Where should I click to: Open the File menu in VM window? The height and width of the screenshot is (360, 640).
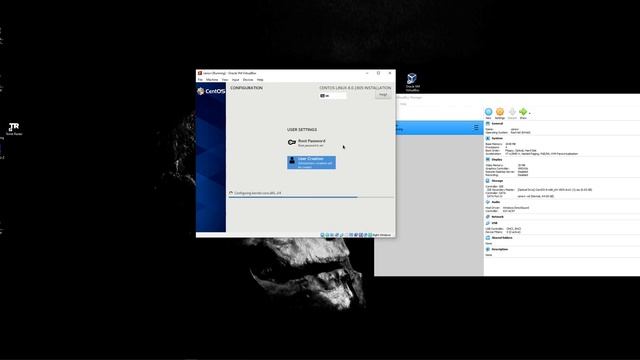click(200, 80)
